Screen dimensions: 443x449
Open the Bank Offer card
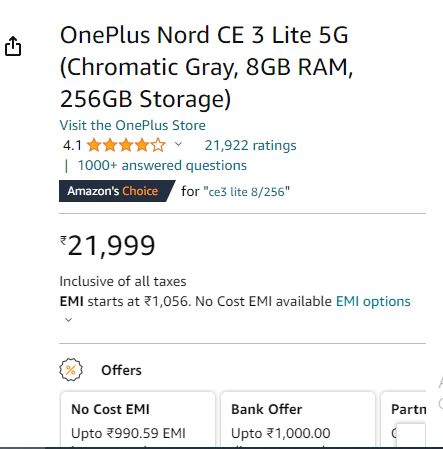coord(298,419)
